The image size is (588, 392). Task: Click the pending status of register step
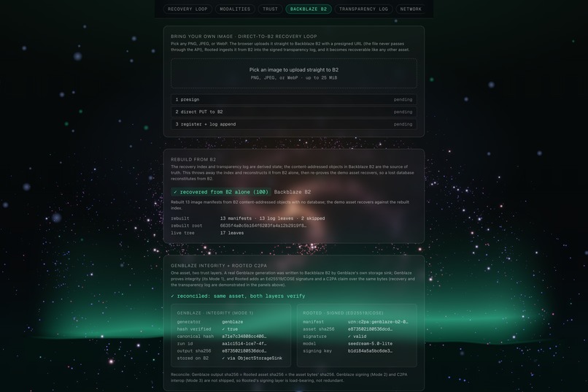(x=403, y=124)
